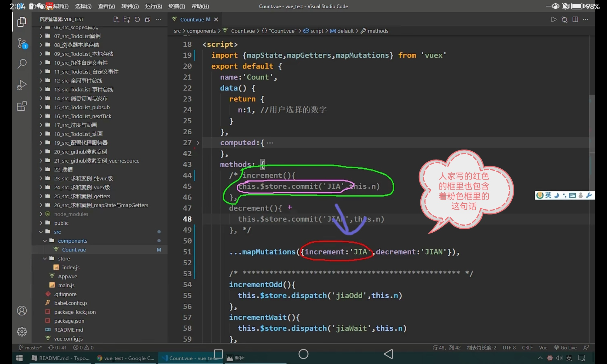Open the Extensions view
The height and width of the screenshot is (364, 607).
(22, 106)
